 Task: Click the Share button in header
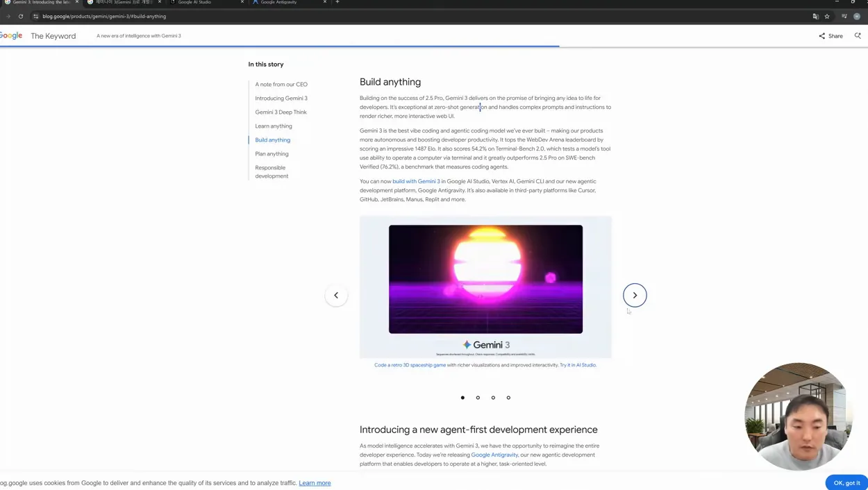tap(831, 35)
